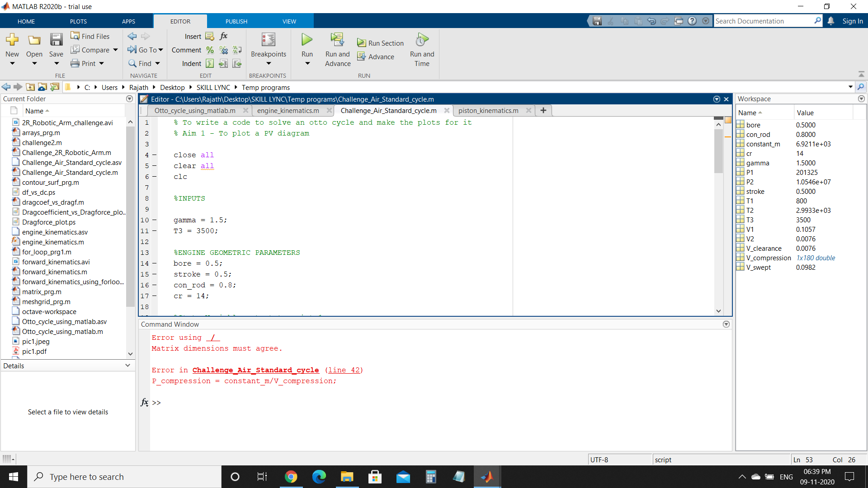
Task: Click the Run and Advance icon
Action: [337, 40]
